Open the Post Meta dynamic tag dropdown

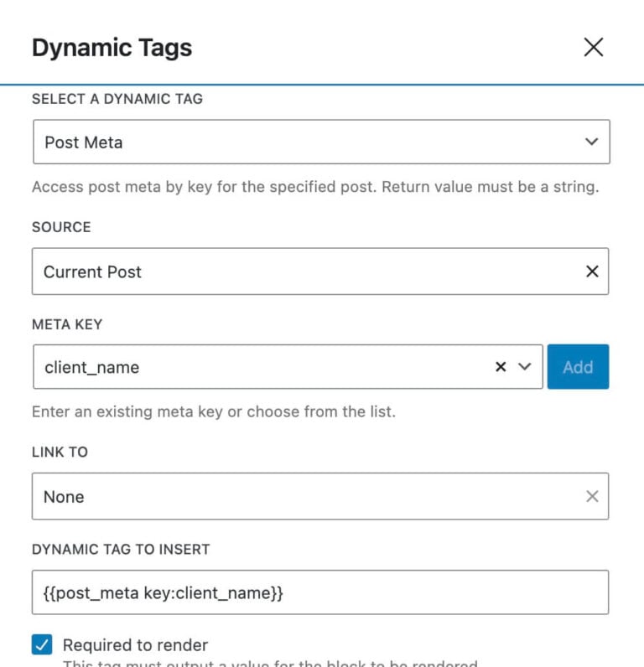321,142
